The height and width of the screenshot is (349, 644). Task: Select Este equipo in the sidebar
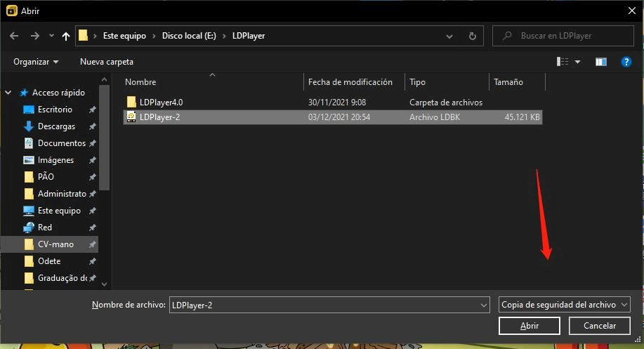click(59, 211)
